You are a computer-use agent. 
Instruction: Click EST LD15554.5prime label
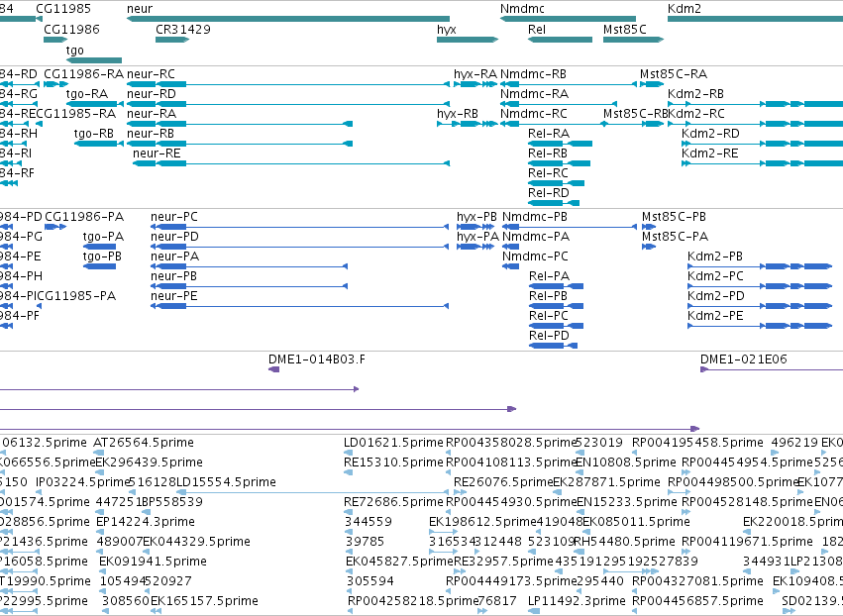pyautogui.click(x=226, y=482)
